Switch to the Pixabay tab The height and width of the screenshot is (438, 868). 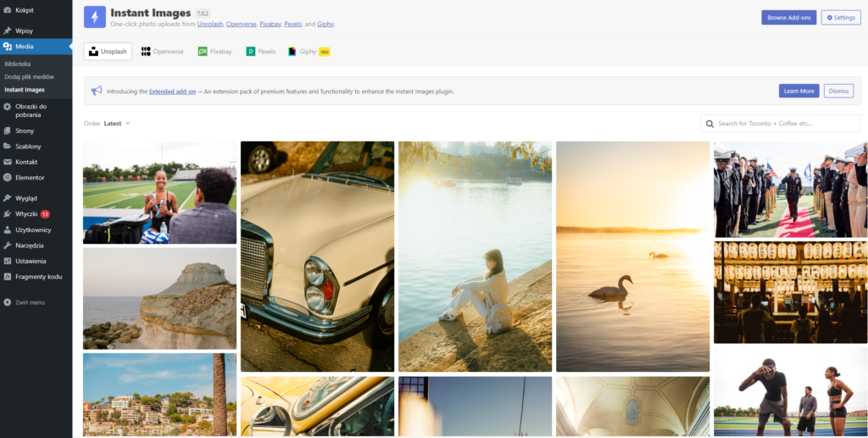pyautogui.click(x=214, y=52)
